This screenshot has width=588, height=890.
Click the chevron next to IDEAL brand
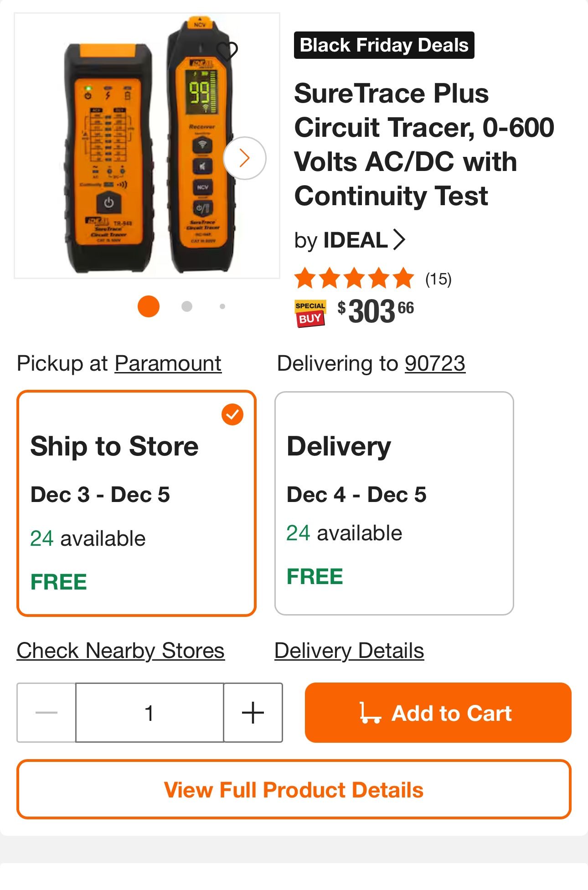point(399,240)
